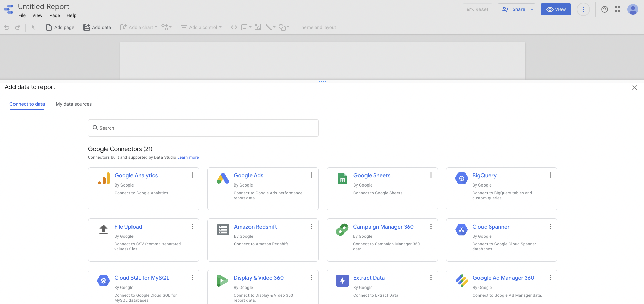Select the Amazon Redshift connector title
This screenshot has width=644, height=304.
click(x=256, y=227)
